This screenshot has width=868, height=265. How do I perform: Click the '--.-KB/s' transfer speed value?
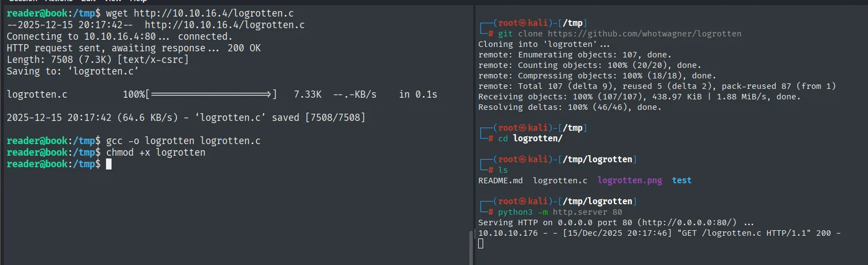point(354,94)
